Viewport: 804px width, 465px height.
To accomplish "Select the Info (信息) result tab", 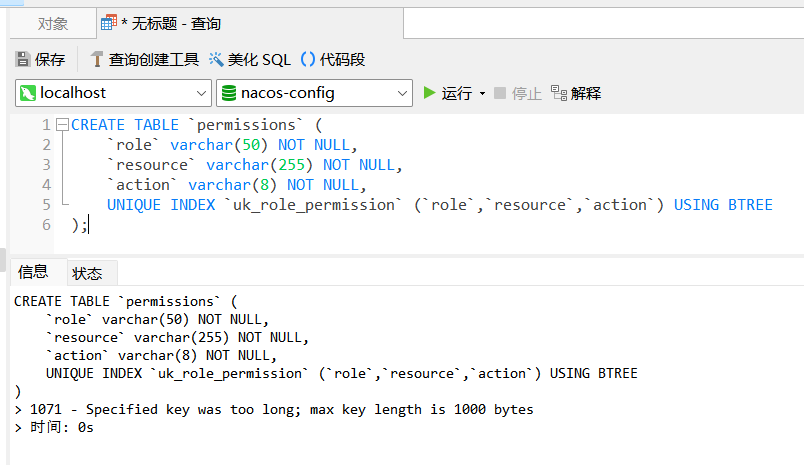I will coord(33,272).
